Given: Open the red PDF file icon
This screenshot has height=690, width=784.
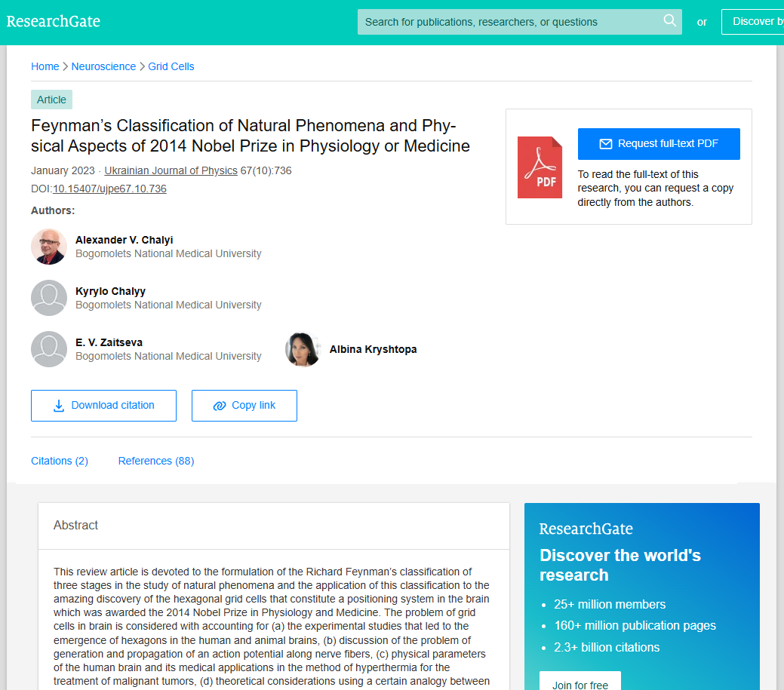Looking at the screenshot, I should point(540,167).
